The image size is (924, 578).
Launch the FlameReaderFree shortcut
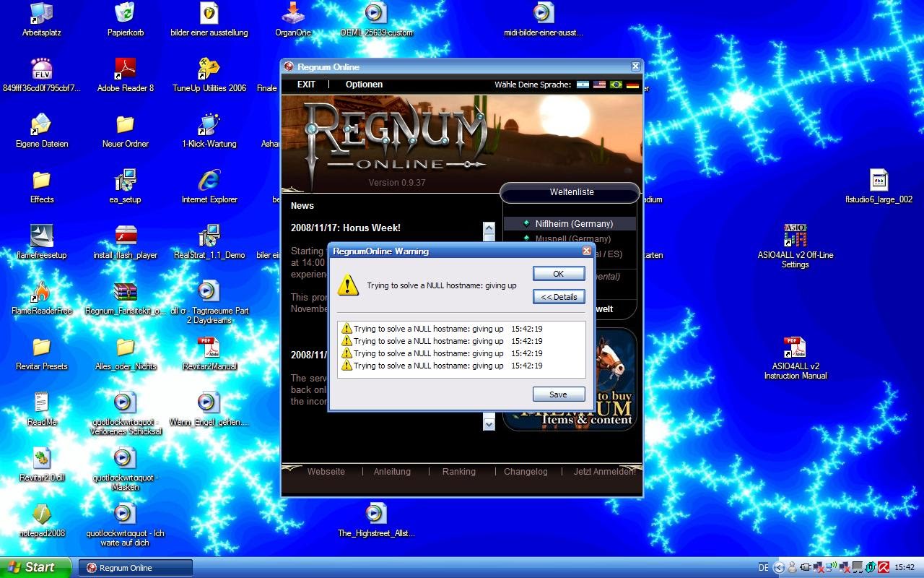pyautogui.click(x=42, y=299)
